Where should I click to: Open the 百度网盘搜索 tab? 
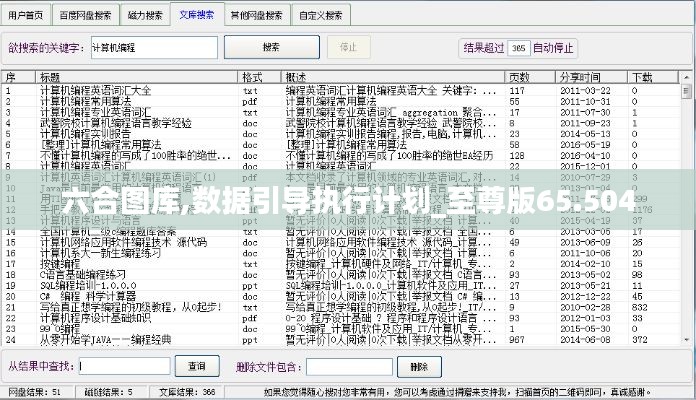(x=85, y=16)
